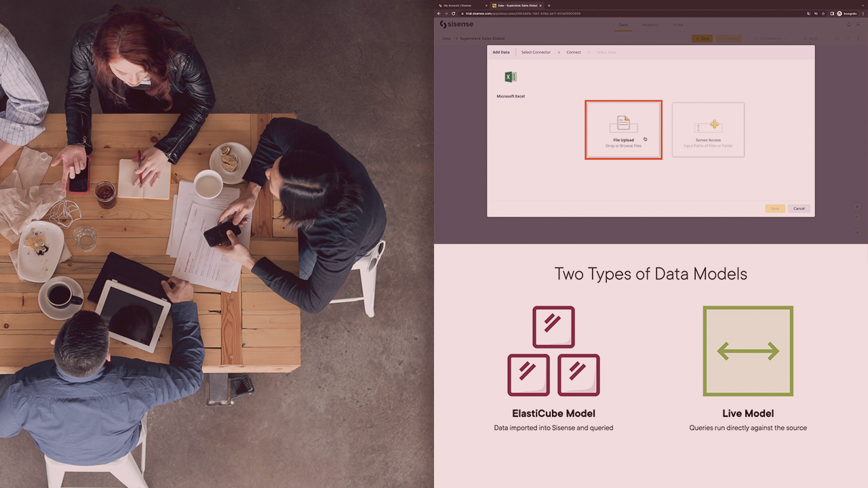
Task: Click the browser reload icon
Action: [x=453, y=14]
